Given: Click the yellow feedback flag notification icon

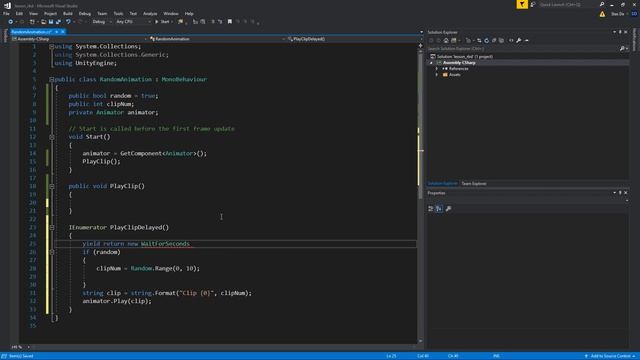Looking at the screenshot, I should (x=522, y=4).
